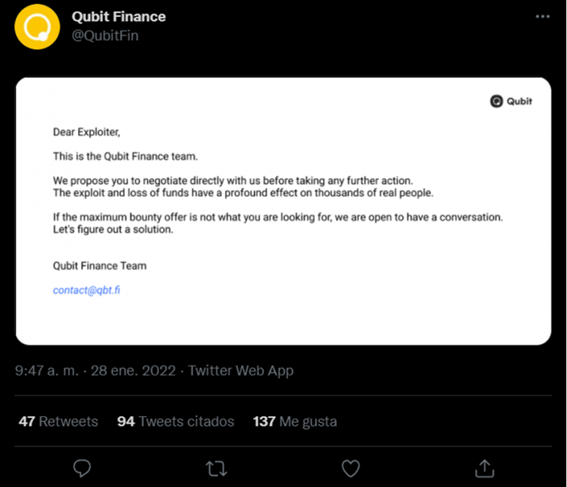
Task: Click the reply speech bubble icon
Action: pos(82,468)
